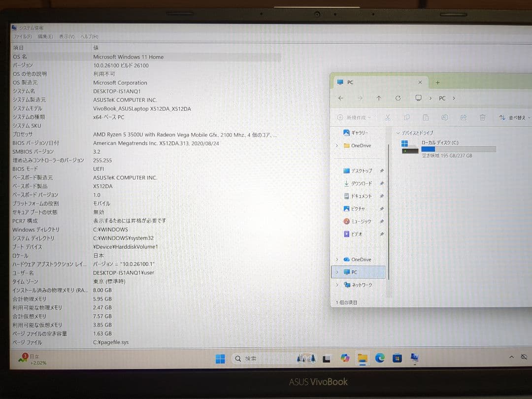Image resolution: width=532 pixels, height=399 pixels.
Task: Unpin デスクトップ from quick access
Action: coord(382,170)
